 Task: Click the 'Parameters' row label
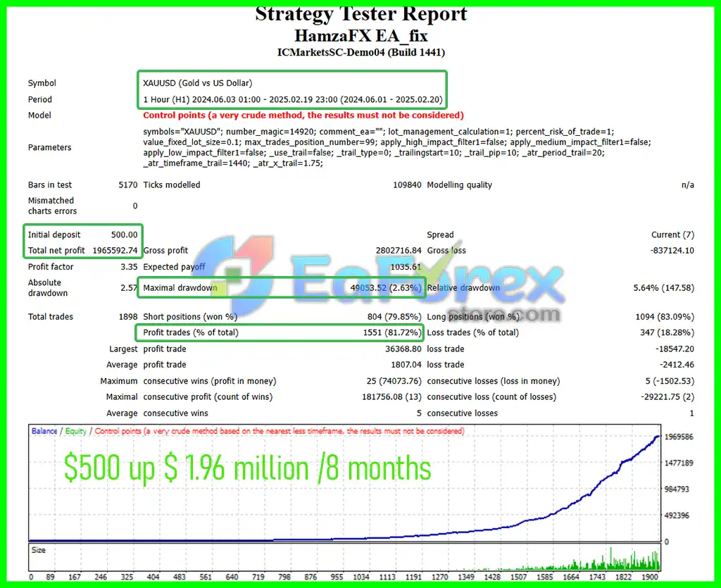tap(50, 148)
